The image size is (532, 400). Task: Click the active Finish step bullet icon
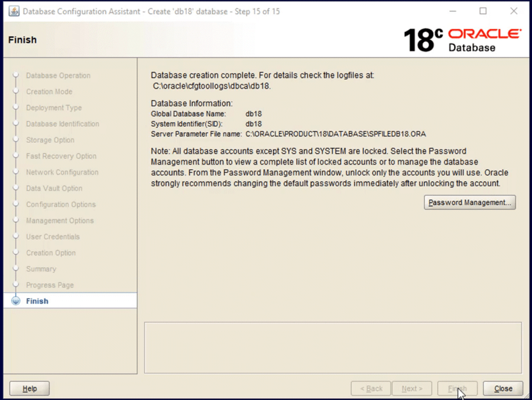coord(16,301)
